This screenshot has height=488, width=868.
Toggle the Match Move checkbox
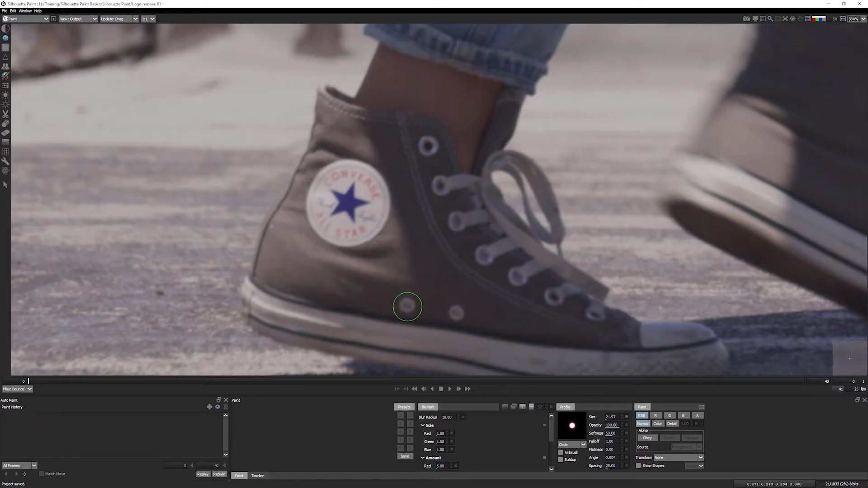(x=42, y=474)
